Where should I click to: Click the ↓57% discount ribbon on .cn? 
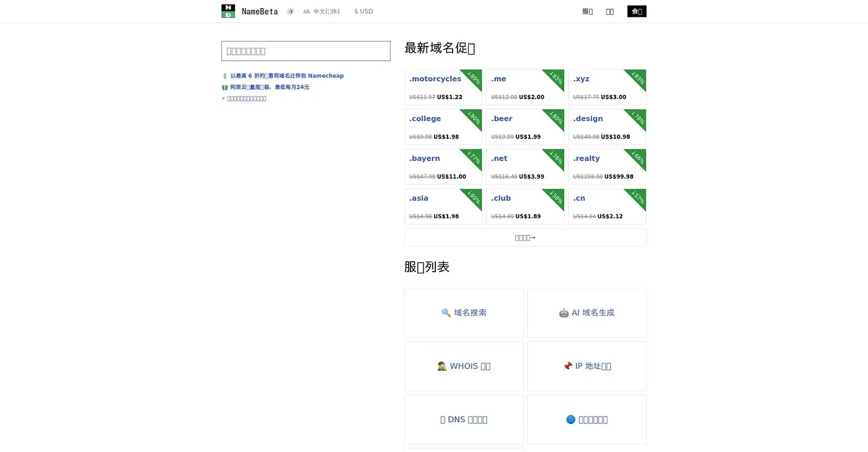637,197
